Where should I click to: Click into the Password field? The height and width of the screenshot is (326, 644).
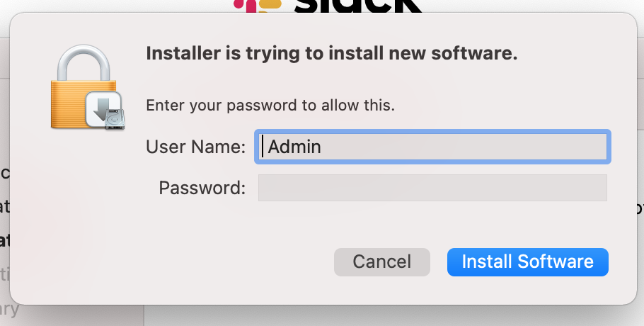[432, 188]
